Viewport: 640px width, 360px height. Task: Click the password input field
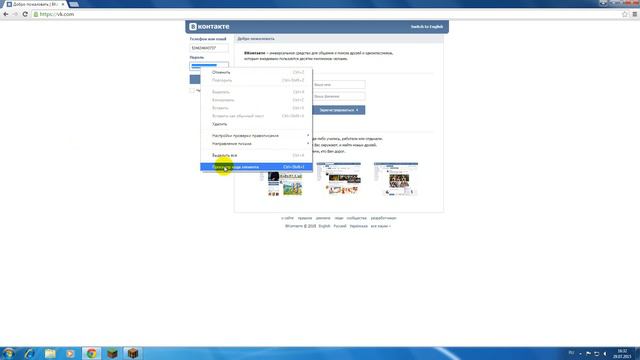pyautogui.click(x=209, y=66)
